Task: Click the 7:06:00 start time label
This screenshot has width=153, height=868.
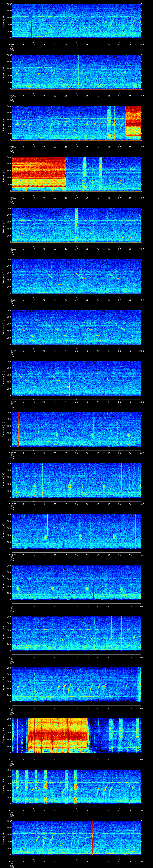Action: click(12, 300)
